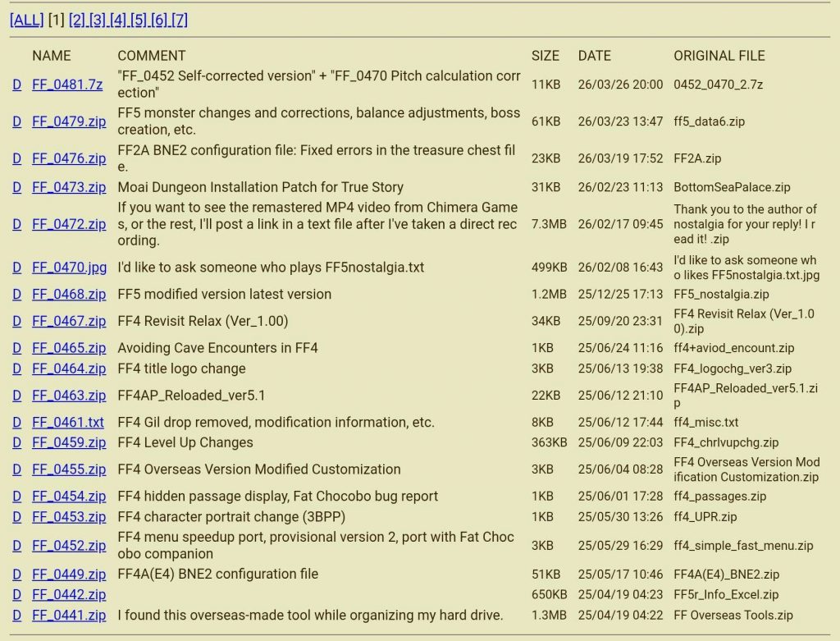Image resolution: width=840 pixels, height=641 pixels.
Task: Click the D link beside FF_0459.zip
Action: (16, 442)
